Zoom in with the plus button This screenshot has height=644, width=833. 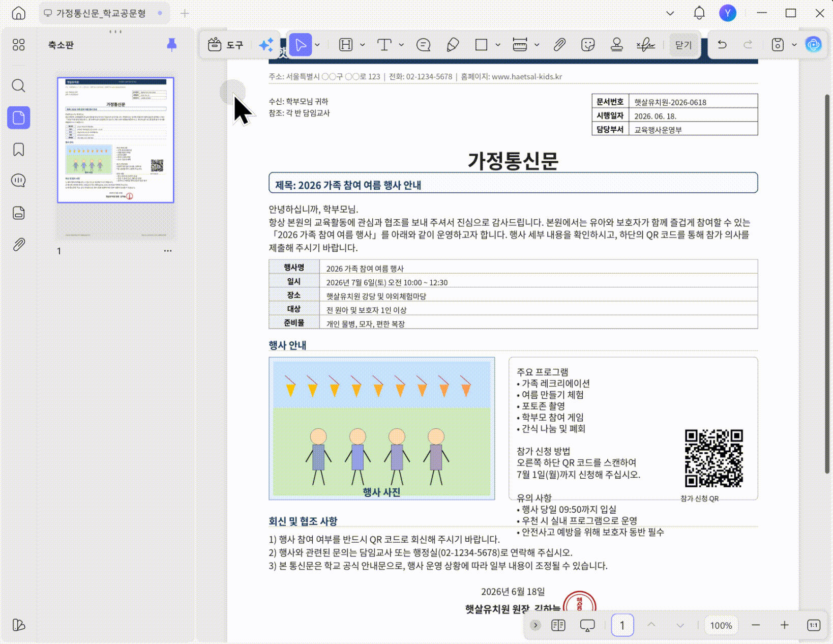pos(785,625)
